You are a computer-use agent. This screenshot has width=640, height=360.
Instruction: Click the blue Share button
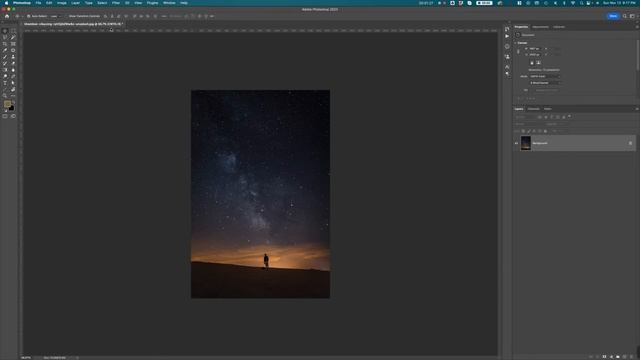coord(613,16)
